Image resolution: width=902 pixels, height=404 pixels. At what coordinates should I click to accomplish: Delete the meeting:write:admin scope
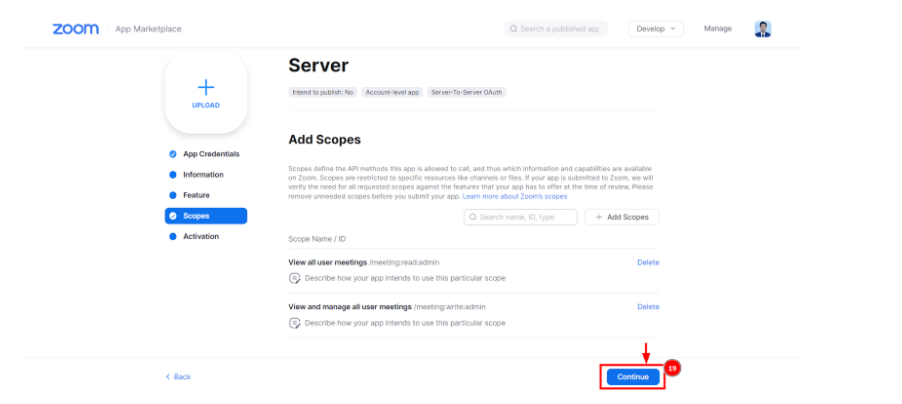pos(648,307)
